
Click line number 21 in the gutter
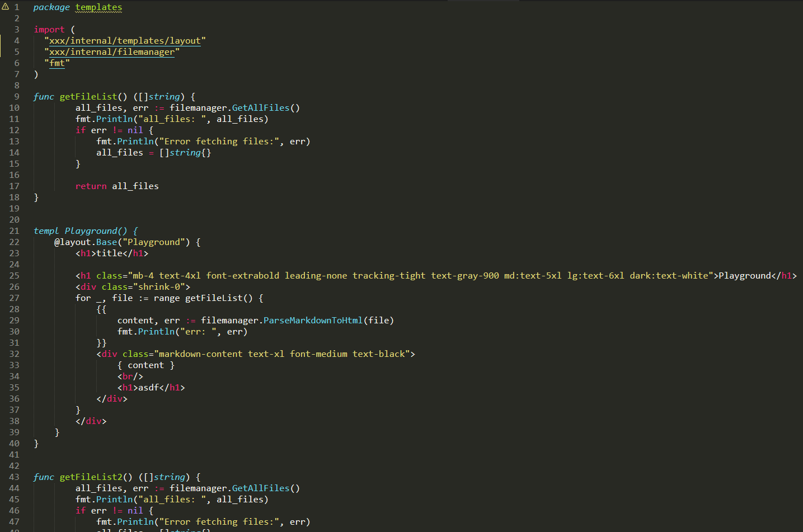click(x=14, y=231)
